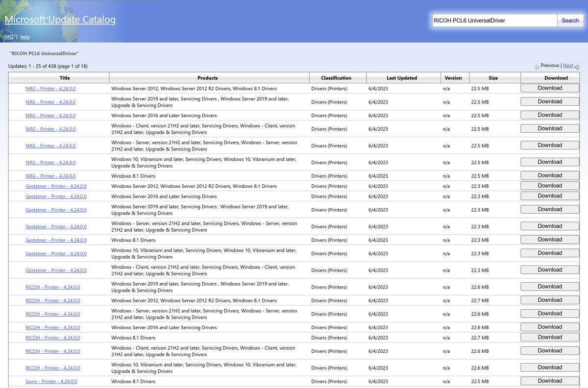The width and height of the screenshot is (588, 388).
Task: Open the help link in the header
Action: click(x=24, y=37)
